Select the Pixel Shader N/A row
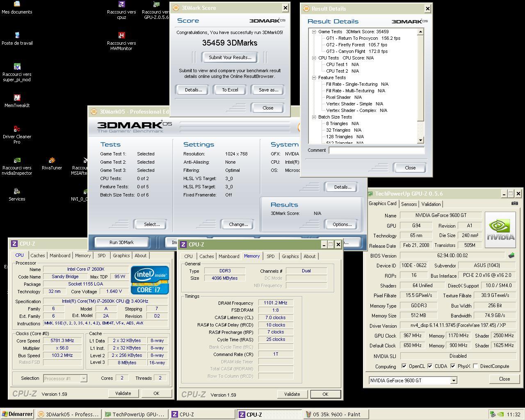This screenshot has height=420, width=525. [344, 97]
